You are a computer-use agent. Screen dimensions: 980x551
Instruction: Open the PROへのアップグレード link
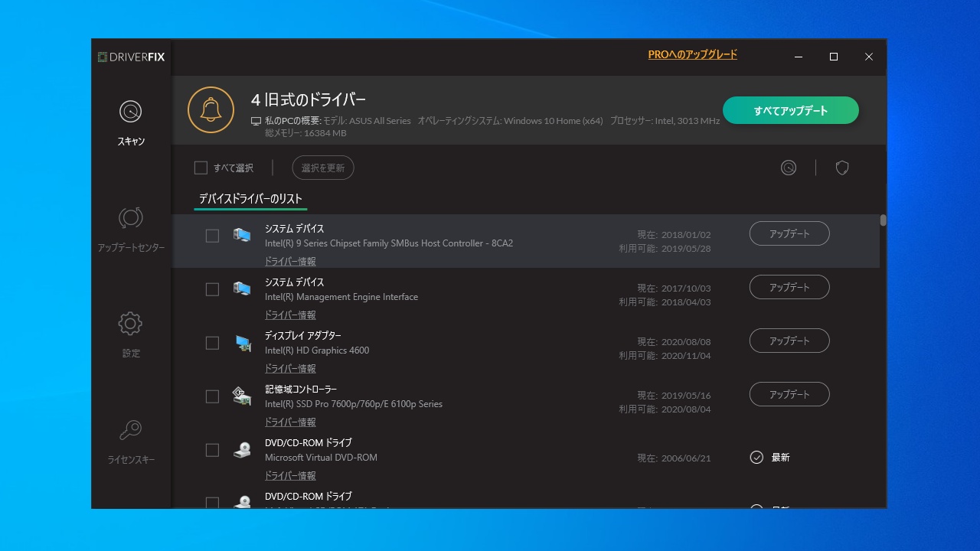693,55
